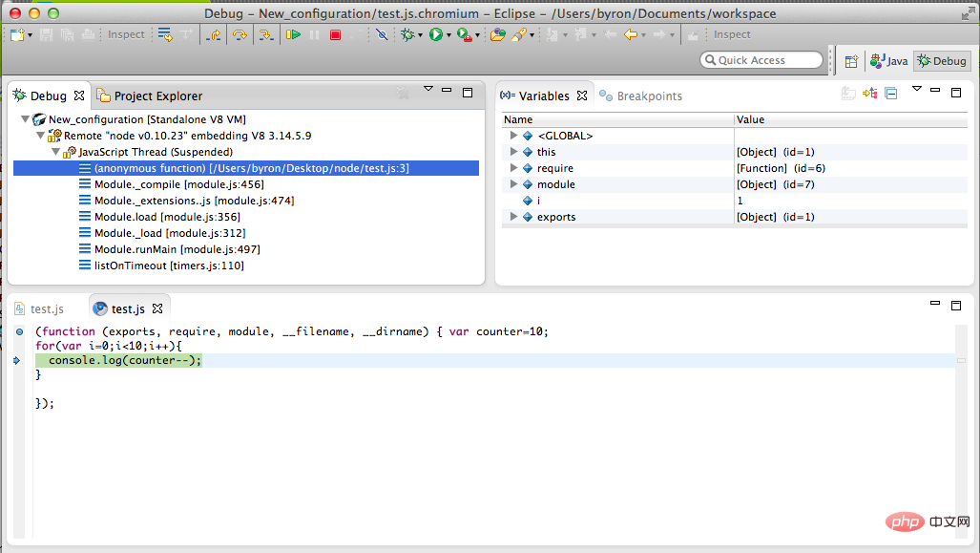This screenshot has height=553, width=980.
Task: Open the Variables view menu triangle
Action: tap(917, 89)
